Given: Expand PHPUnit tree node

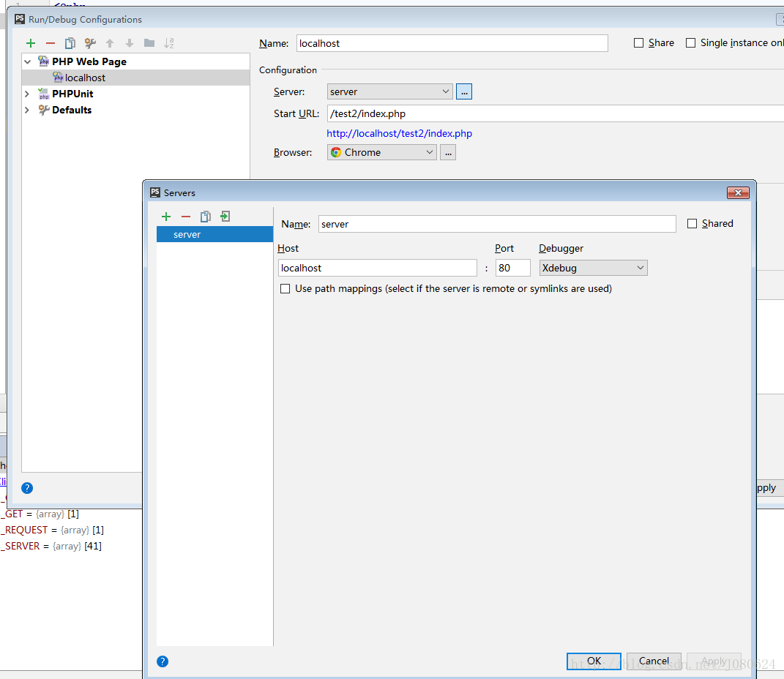Looking at the screenshot, I should 28,94.
